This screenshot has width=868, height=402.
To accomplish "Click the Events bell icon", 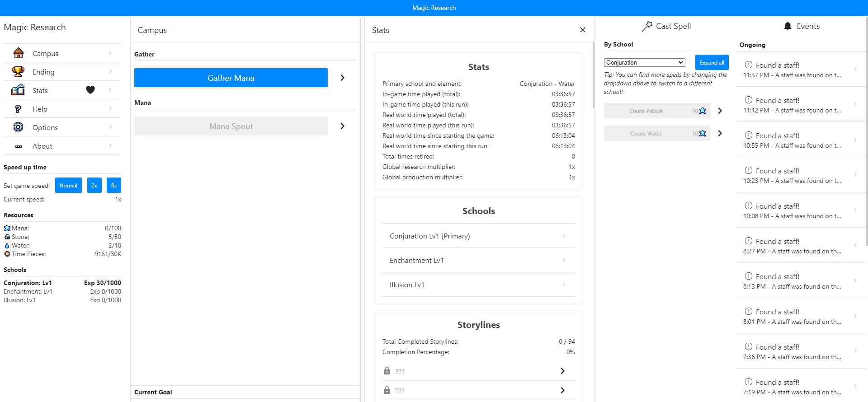I will (x=788, y=26).
